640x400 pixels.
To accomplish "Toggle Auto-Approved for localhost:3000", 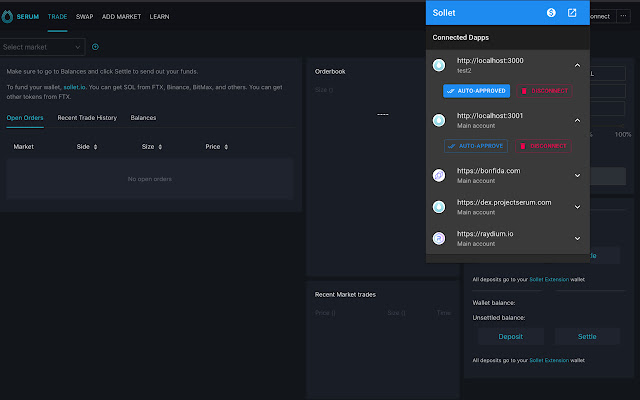I will coord(476,91).
